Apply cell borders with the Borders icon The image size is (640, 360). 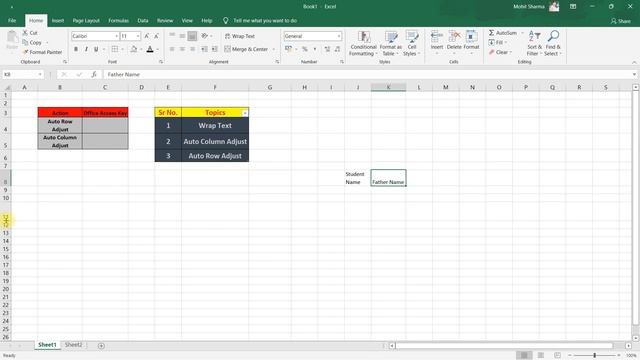pos(115,49)
